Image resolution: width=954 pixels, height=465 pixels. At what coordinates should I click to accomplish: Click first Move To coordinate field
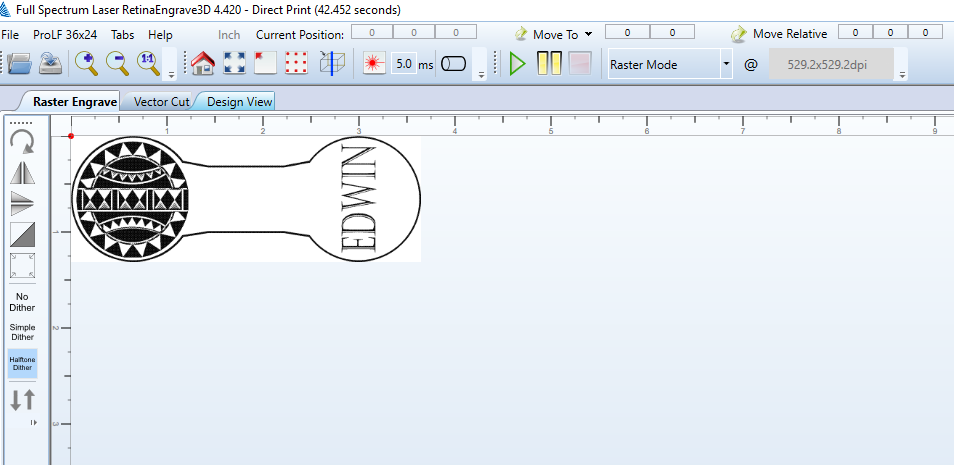tap(627, 32)
